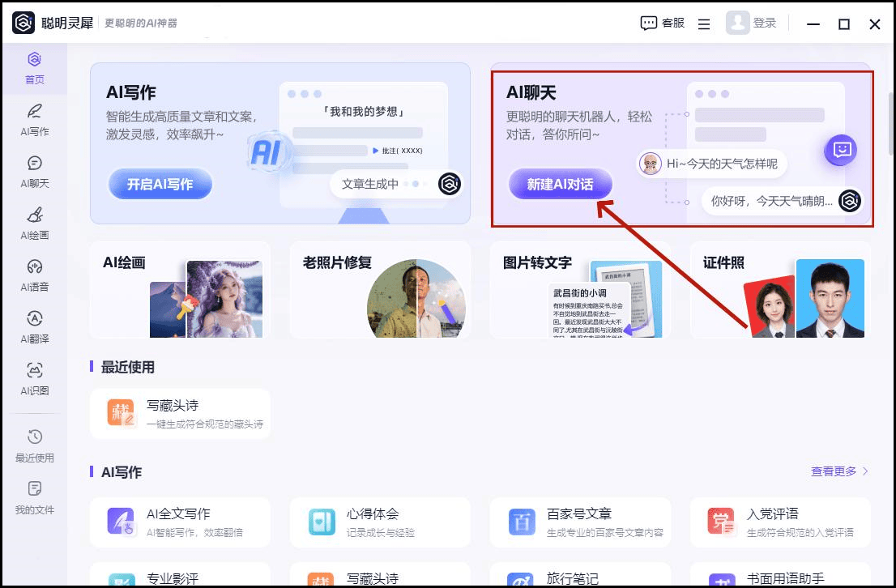Open the 图片转文字 feature card

coord(580,290)
